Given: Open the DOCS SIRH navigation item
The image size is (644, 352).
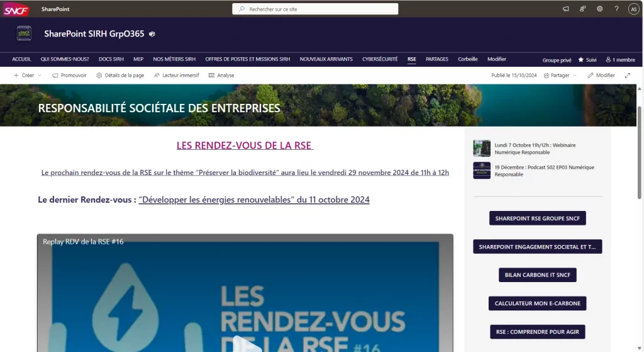Looking at the screenshot, I should pos(111,59).
